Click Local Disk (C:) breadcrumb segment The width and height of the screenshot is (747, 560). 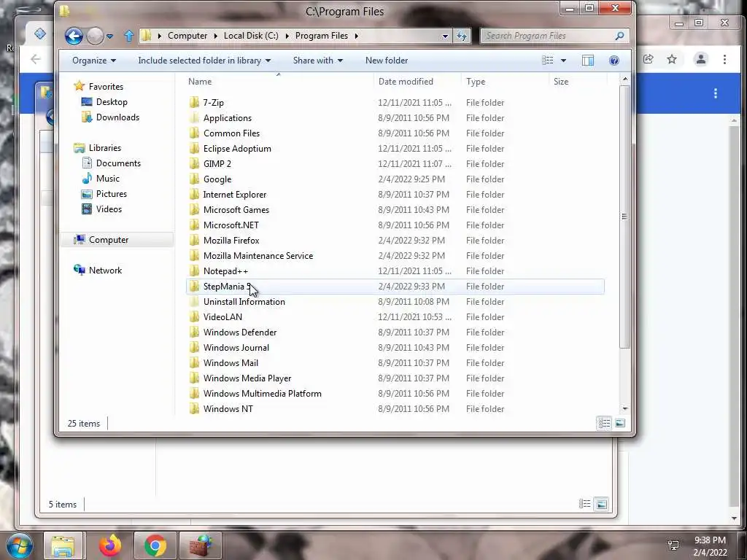pos(251,36)
